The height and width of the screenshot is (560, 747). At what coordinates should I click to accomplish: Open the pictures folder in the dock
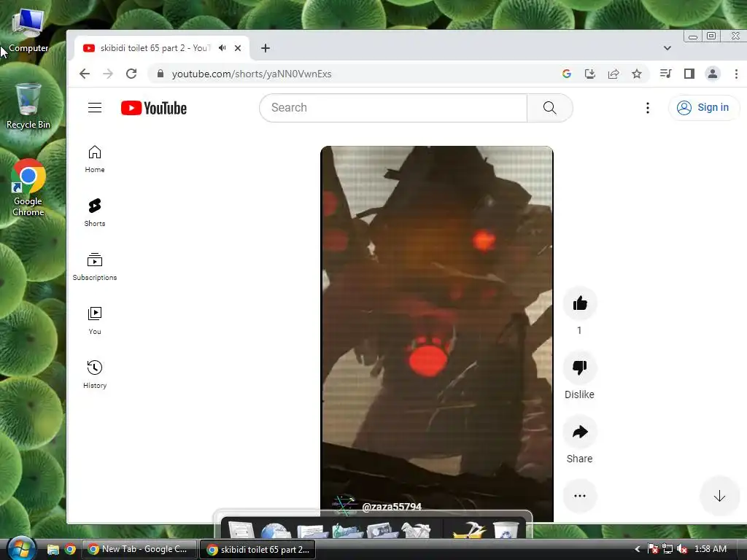pyautogui.click(x=382, y=530)
